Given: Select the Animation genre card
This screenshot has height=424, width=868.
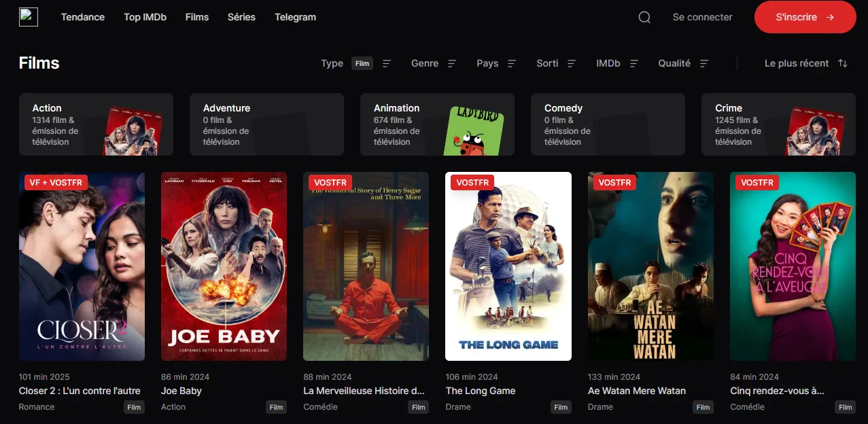Looking at the screenshot, I should (x=437, y=124).
